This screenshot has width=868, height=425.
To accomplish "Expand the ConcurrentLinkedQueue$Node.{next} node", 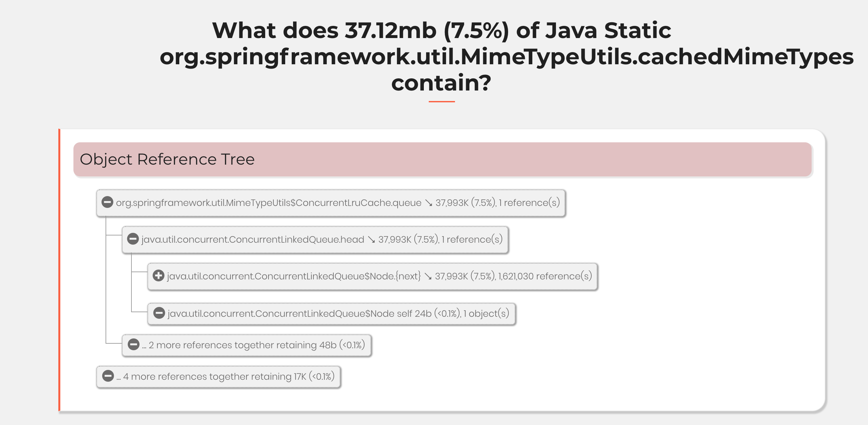I will pyautogui.click(x=158, y=276).
